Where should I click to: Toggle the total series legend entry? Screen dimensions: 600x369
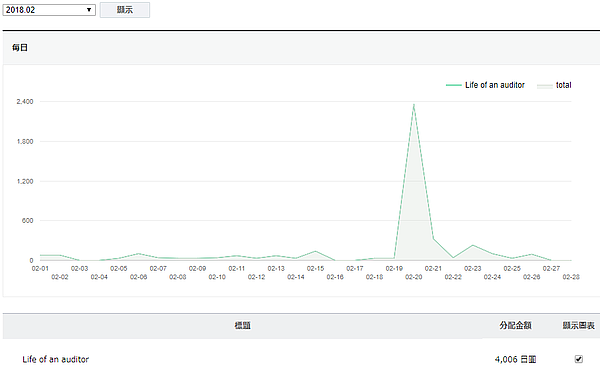(x=554, y=85)
